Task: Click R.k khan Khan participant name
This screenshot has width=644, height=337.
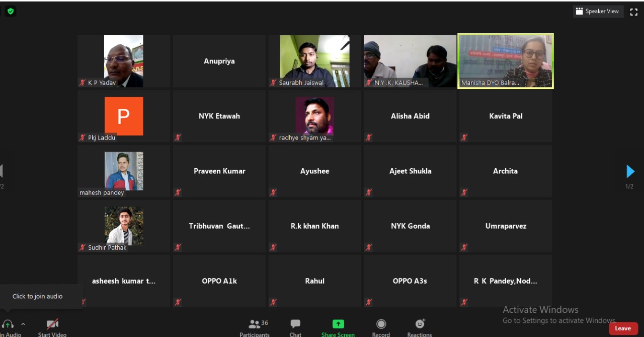Action: 315,226
